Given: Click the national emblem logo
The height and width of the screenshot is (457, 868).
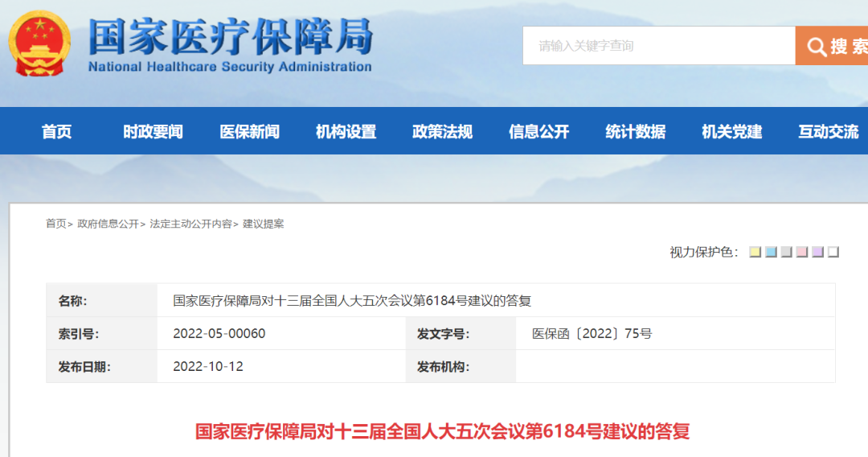Looking at the screenshot, I should coord(39,43).
